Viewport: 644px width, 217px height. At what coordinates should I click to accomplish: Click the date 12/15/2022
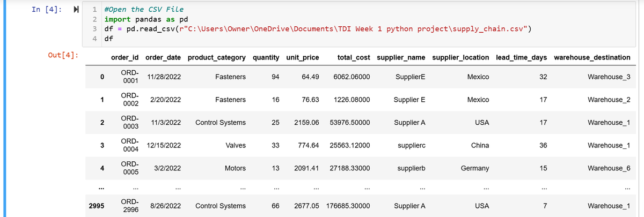click(164, 145)
